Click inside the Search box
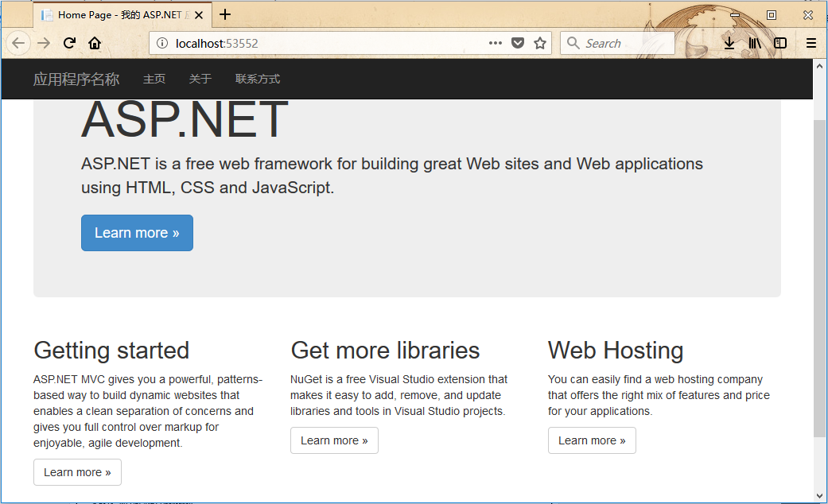 tap(624, 44)
